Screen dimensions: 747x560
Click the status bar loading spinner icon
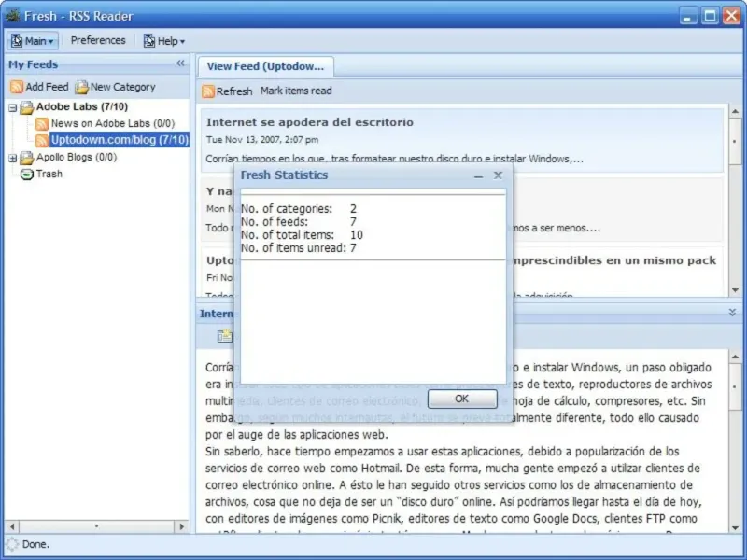tap(12, 544)
